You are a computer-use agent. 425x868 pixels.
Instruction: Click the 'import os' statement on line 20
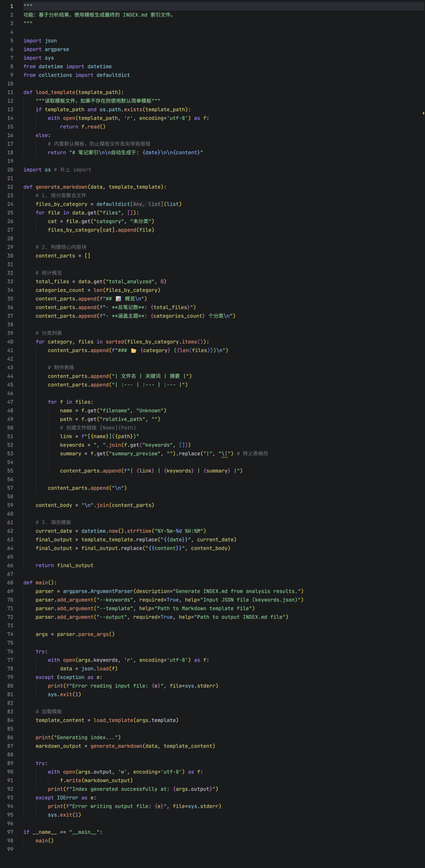pyautogui.click(x=37, y=170)
